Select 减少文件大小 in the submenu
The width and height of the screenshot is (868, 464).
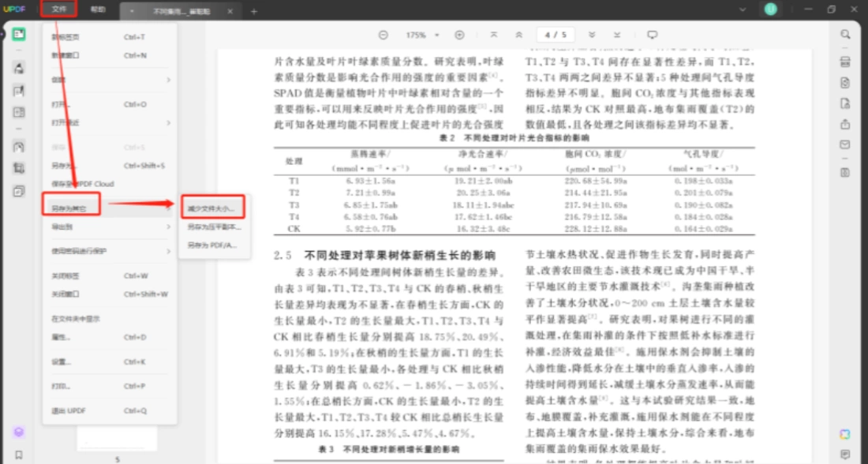coord(212,209)
